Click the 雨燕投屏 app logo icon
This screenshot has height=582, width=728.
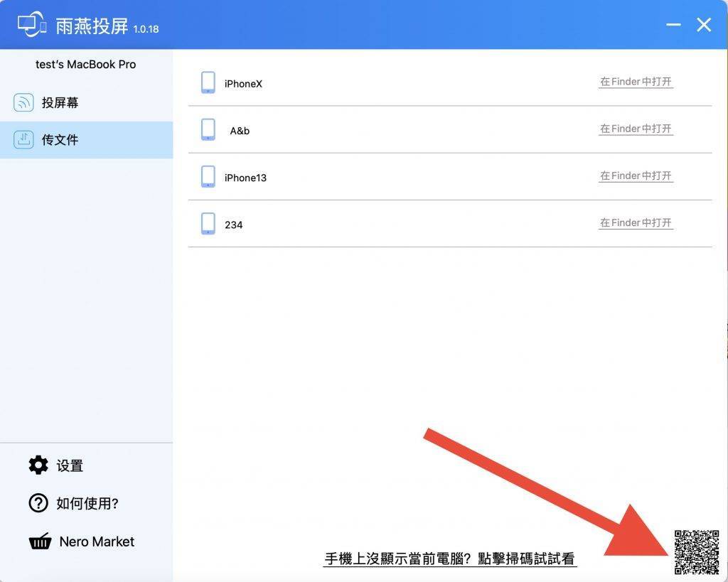click(32, 25)
